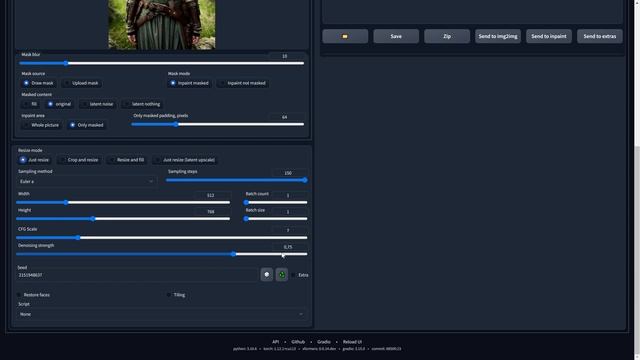Set masked content to fill

click(x=31, y=104)
